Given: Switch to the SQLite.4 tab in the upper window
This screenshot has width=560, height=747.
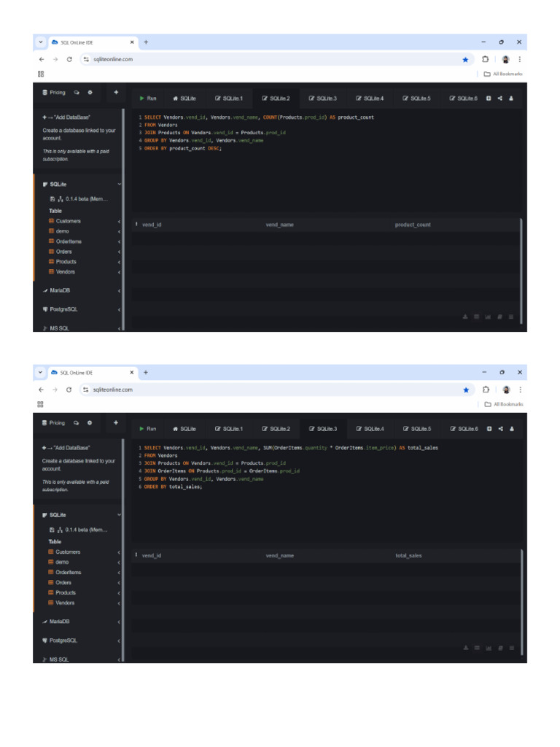Looking at the screenshot, I should 370,98.
